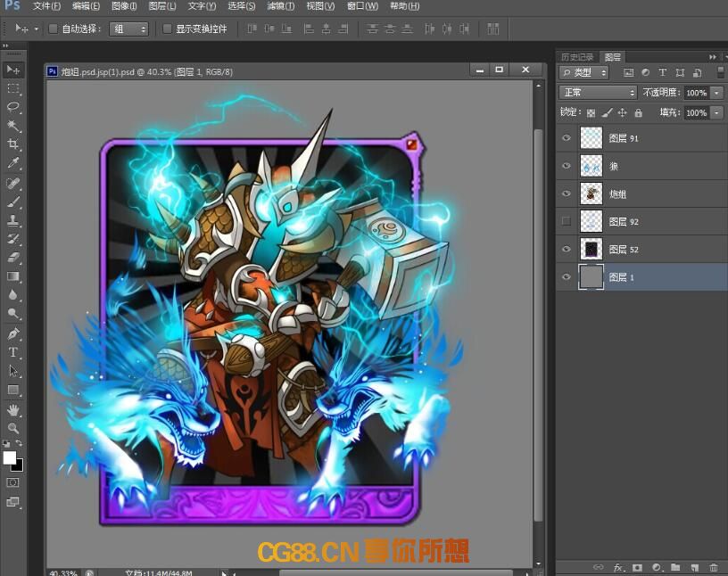
Task: Open the 图像(I) menu
Action: point(124,6)
